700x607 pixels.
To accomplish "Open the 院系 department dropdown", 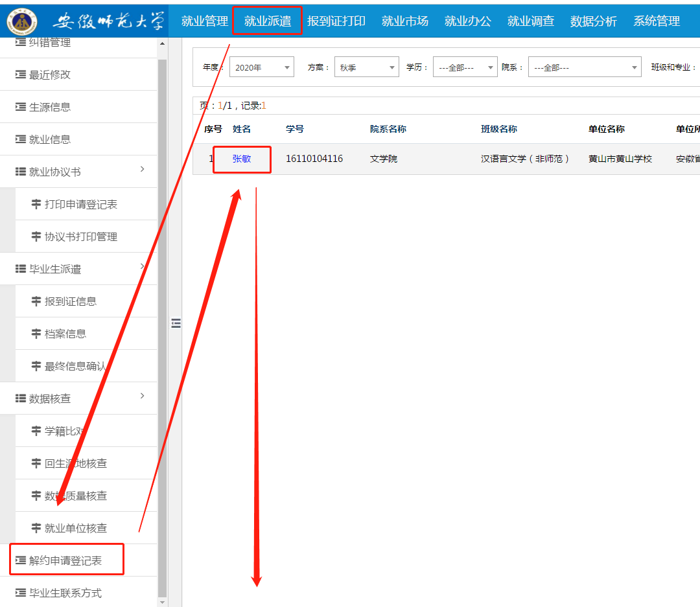I will (x=584, y=67).
